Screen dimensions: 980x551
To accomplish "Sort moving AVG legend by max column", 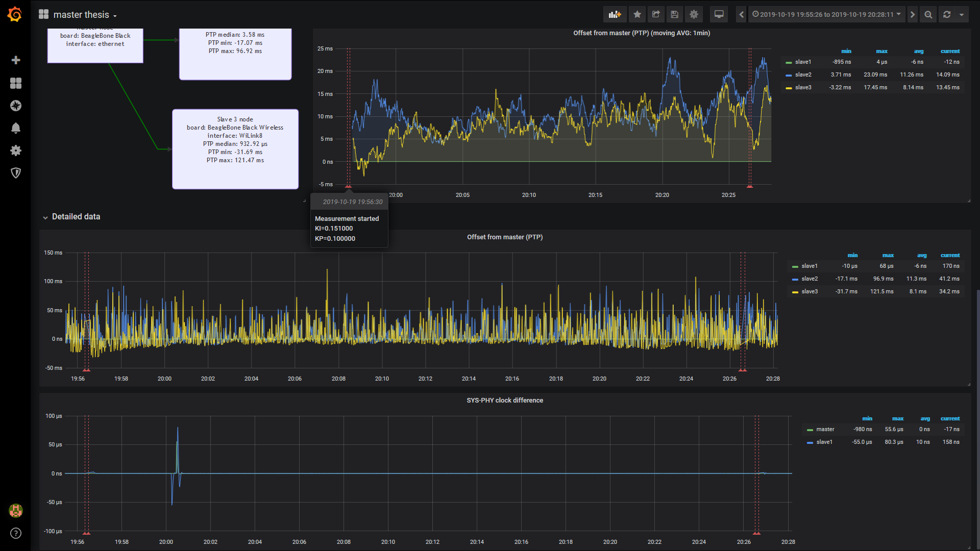I will [x=881, y=51].
